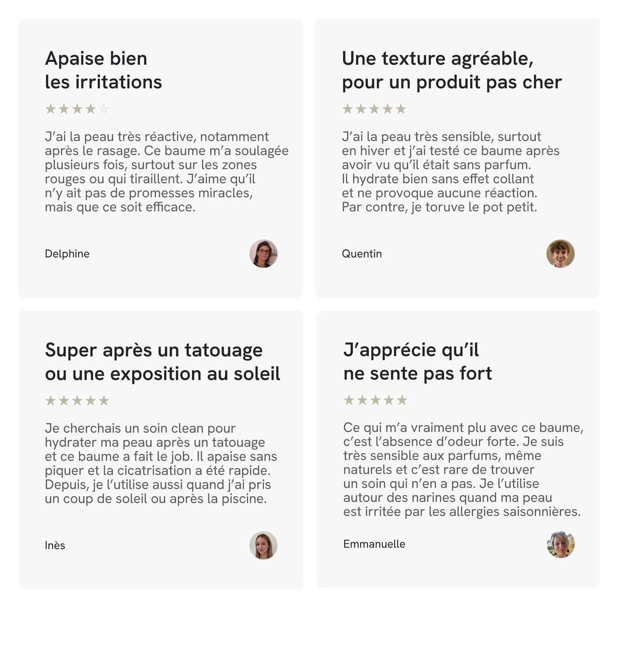Click the first star of Delphine's rating
The image size is (618, 672).
pyautogui.click(x=51, y=109)
